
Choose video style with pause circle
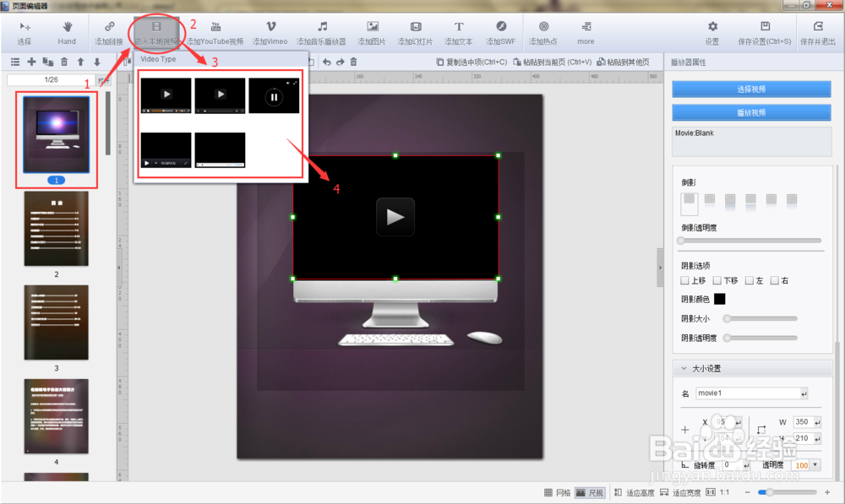click(x=274, y=95)
